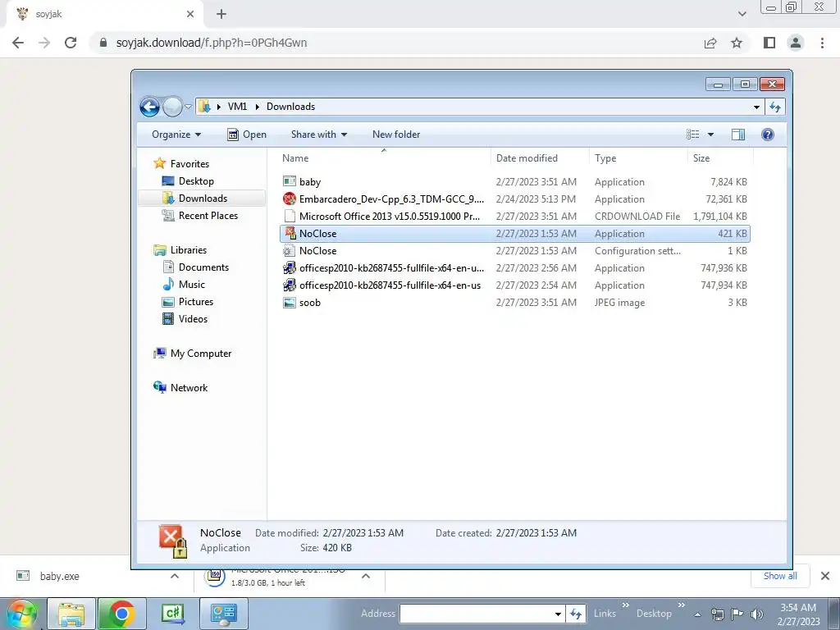Go back in the Chrome browser
This screenshot has width=840, height=630.
(18, 43)
